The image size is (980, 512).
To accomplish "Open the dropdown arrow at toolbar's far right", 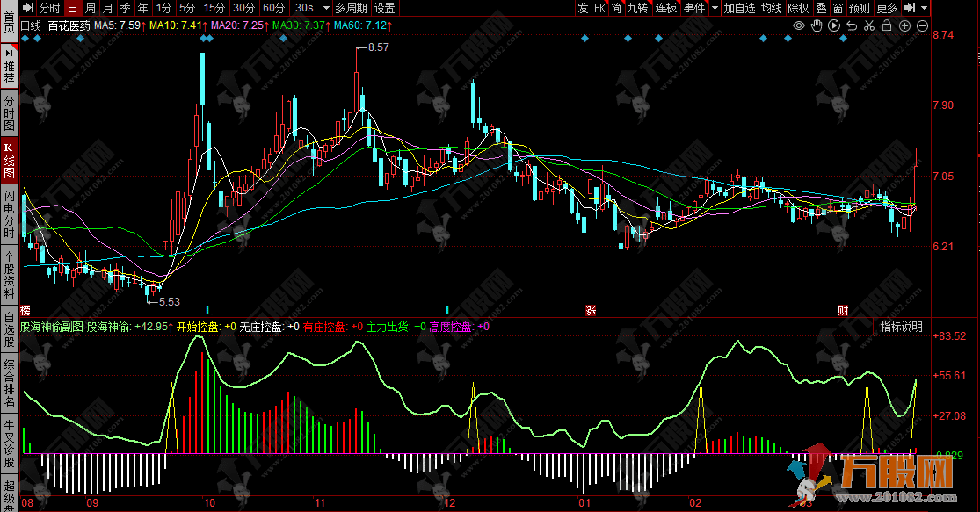I will coord(925,8).
